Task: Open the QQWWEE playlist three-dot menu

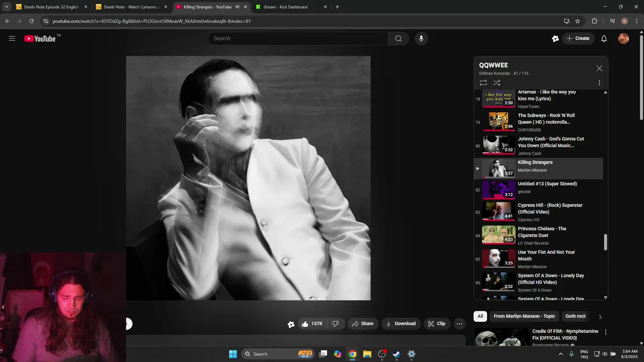Action: point(599,83)
